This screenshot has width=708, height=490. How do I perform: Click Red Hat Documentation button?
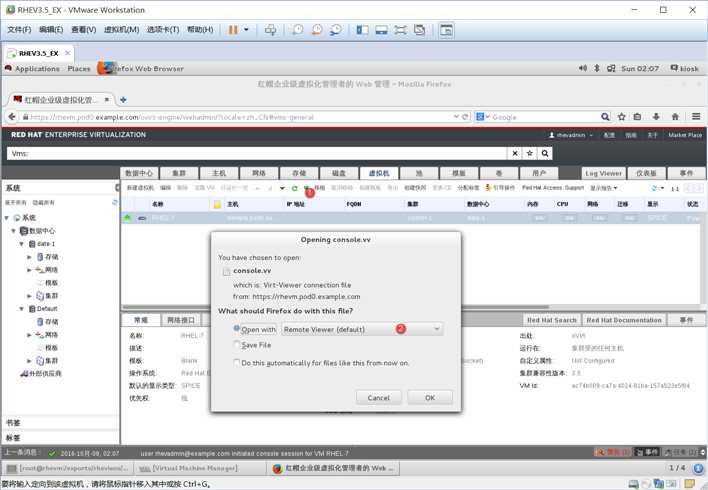pyautogui.click(x=624, y=320)
